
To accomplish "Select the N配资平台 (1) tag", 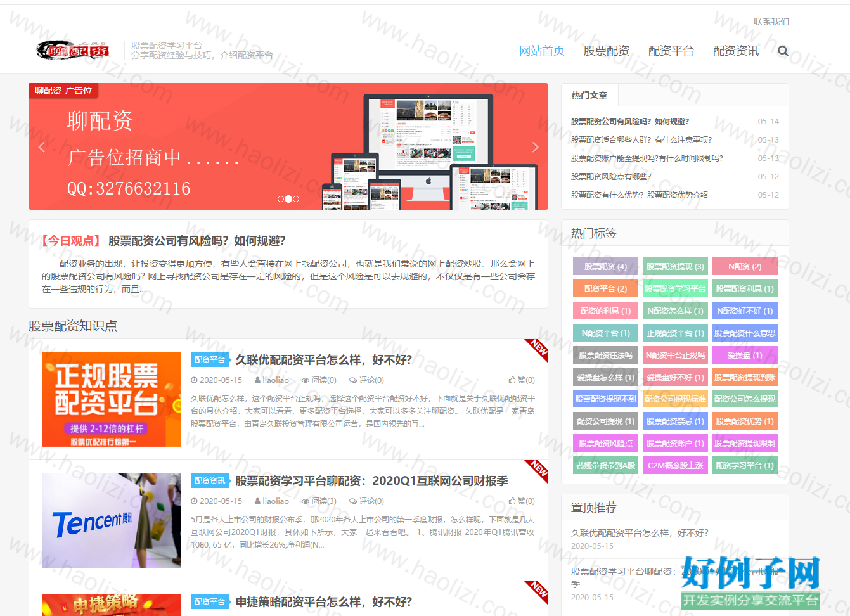I will tap(605, 333).
